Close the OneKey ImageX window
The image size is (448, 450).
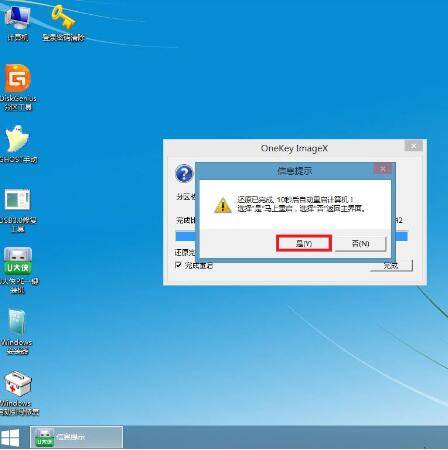414,146
